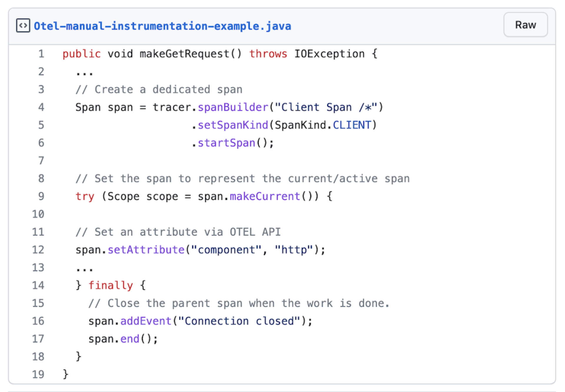Click line number 17
565x392 pixels.
[38, 339]
